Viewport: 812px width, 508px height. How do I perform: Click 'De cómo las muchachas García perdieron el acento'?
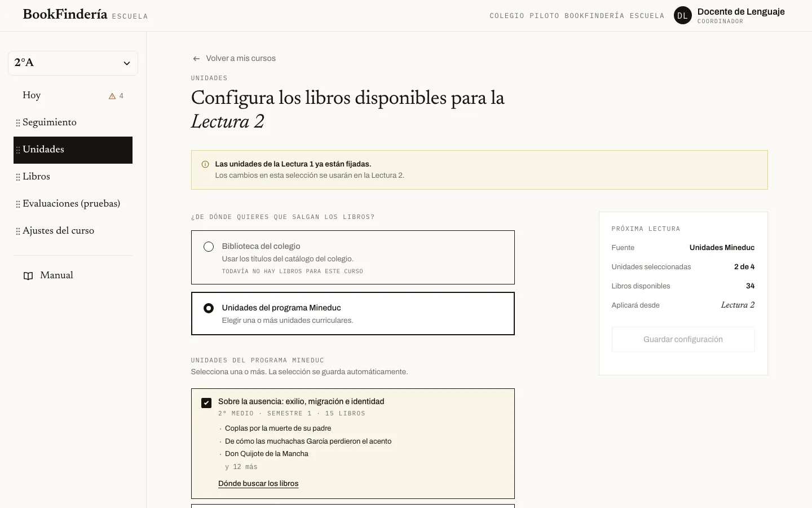[308, 441]
